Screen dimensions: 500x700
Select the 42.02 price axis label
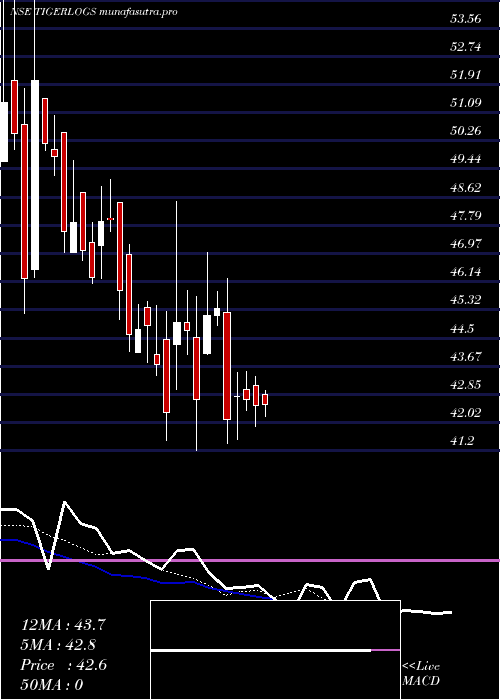pyautogui.click(x=466, y=413)
